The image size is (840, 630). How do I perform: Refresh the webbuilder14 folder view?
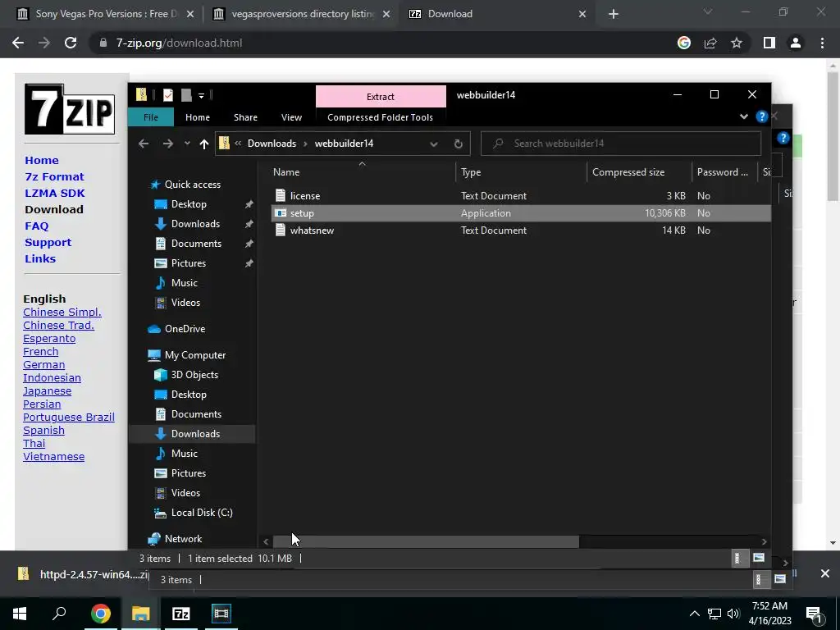click(458, 144)
